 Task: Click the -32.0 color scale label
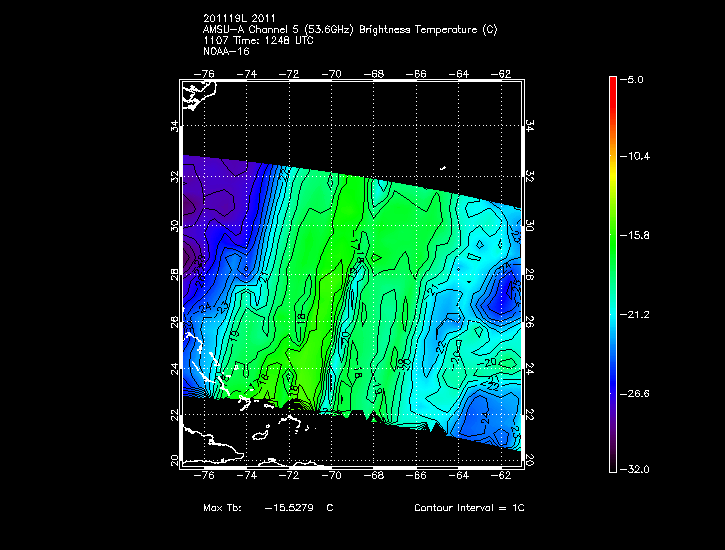tap(635, 470)
